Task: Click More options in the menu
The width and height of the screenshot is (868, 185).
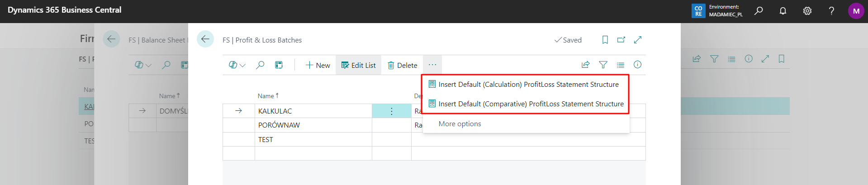Action: (x=460, y=124)
